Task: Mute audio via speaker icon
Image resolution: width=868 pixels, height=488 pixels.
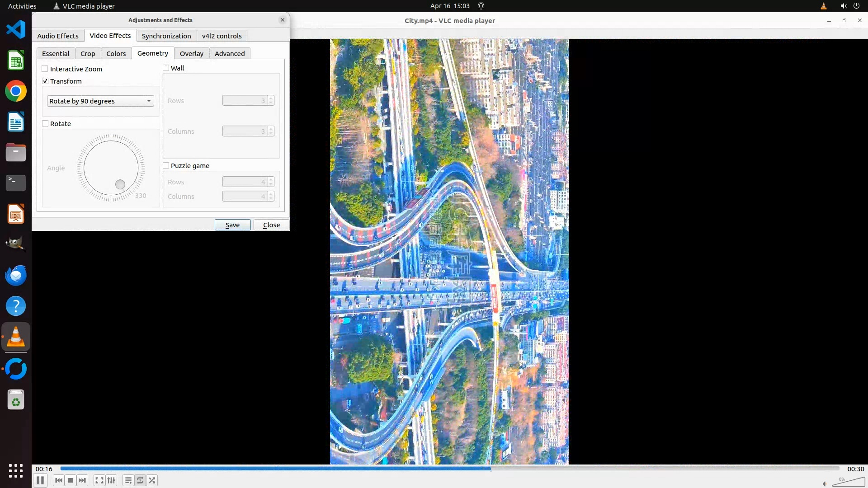Action: [x=825, y=483]
